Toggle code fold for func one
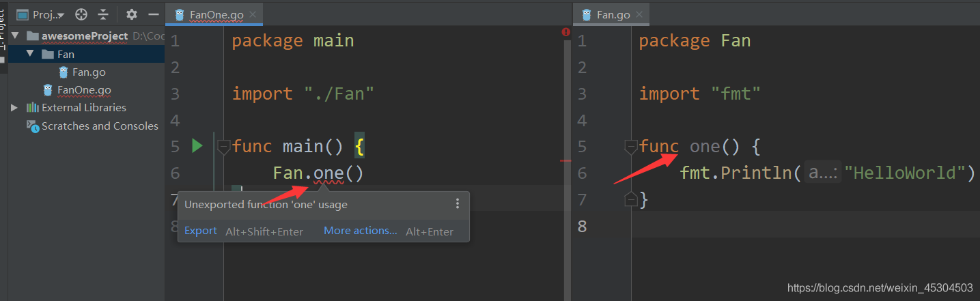This screenshot has width=980, height=301. coord(631,146)
